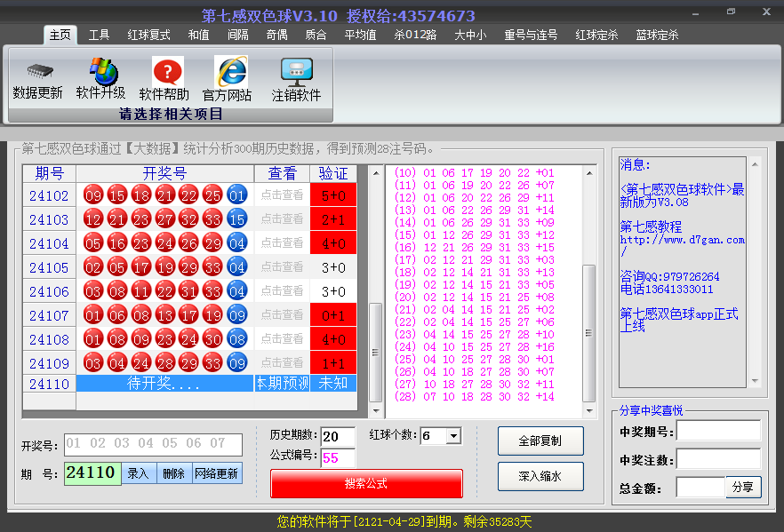Click 点击查看 for period 24106

pyautogui.click(x=282, y=290)
